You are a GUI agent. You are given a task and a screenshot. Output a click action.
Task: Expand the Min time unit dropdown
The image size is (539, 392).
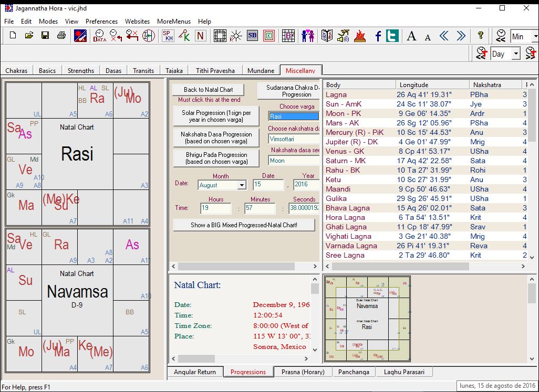535,36
